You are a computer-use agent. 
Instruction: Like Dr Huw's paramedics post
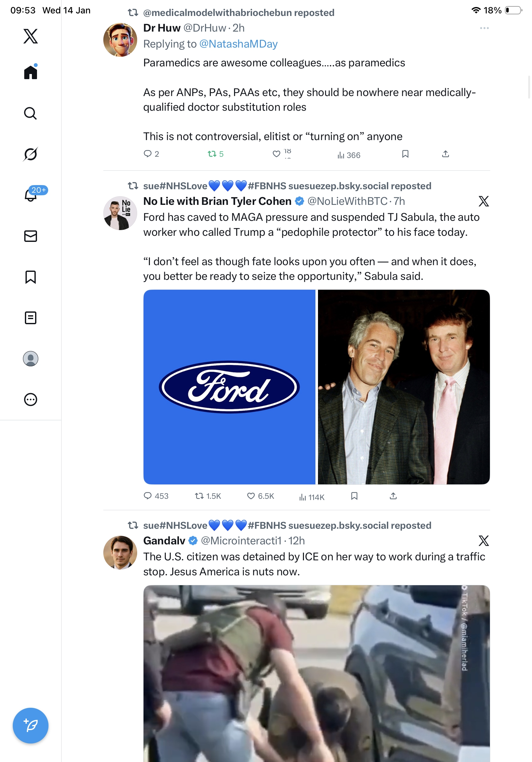coord(277,154)
